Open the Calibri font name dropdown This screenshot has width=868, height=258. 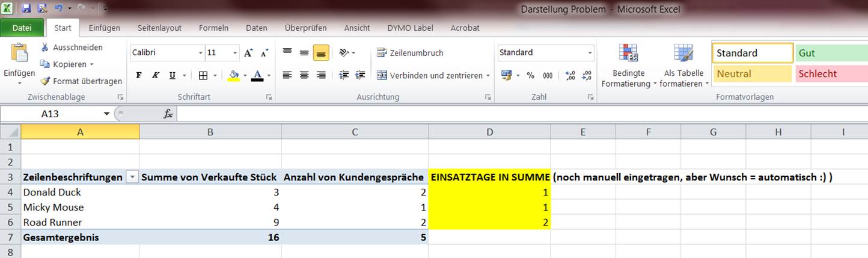point(201,53)
